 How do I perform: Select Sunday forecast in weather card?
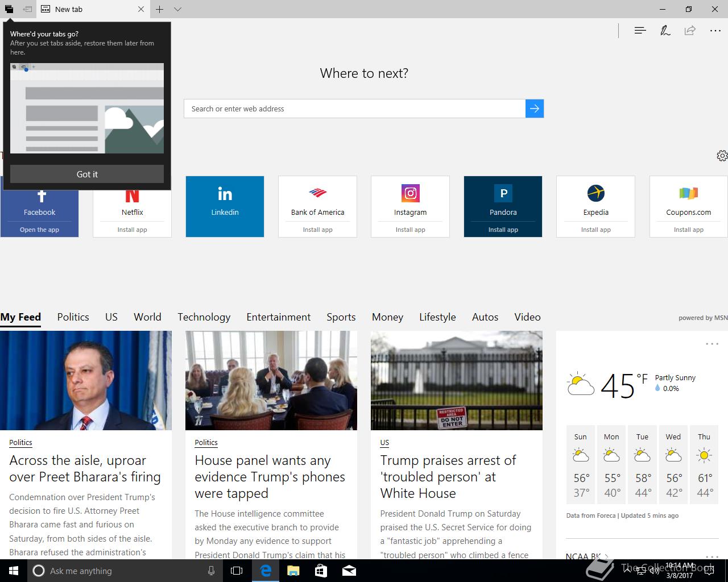(x=581, y=464)
